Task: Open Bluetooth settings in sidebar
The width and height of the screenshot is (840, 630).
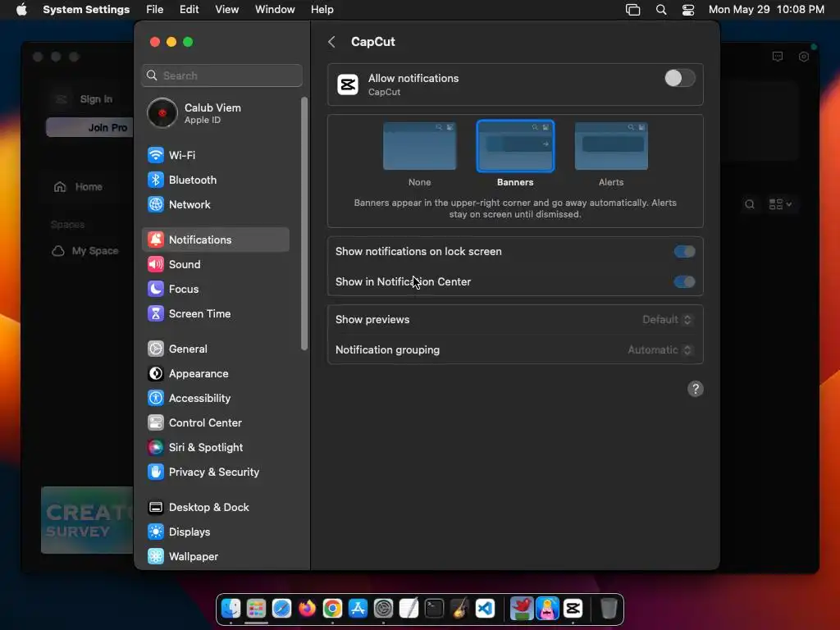Action: [x=216, y=180]
